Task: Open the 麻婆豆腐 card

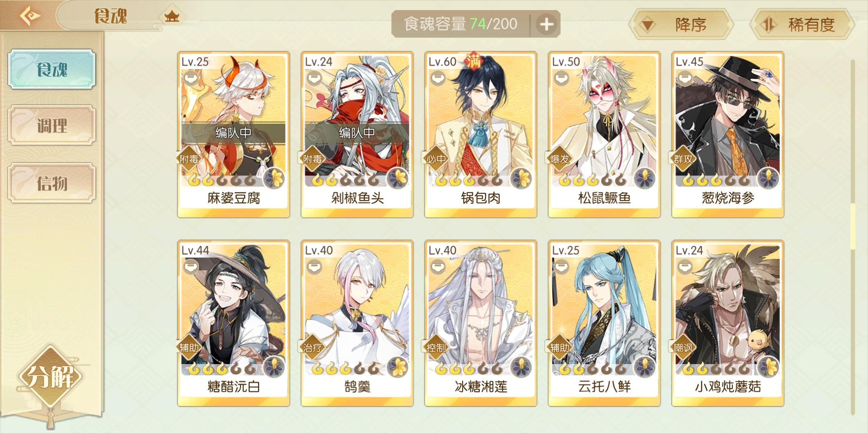Action: (233, 135)
